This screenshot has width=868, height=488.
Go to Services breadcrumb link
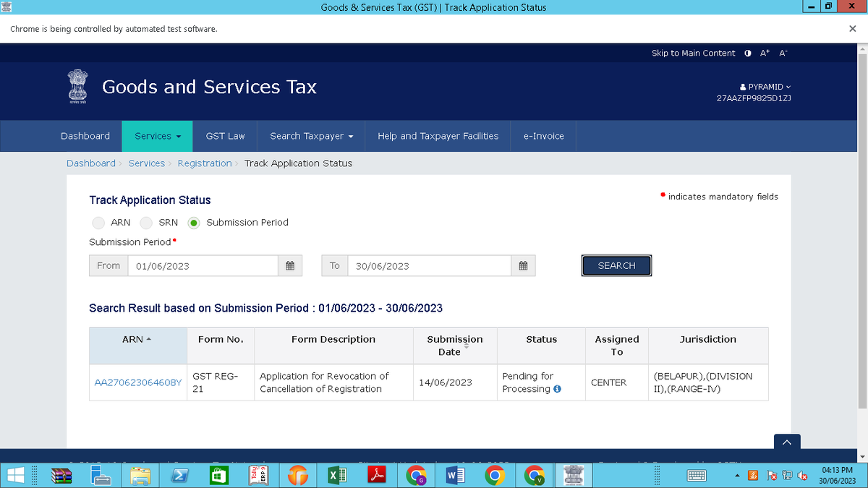[x=147, y=163]
